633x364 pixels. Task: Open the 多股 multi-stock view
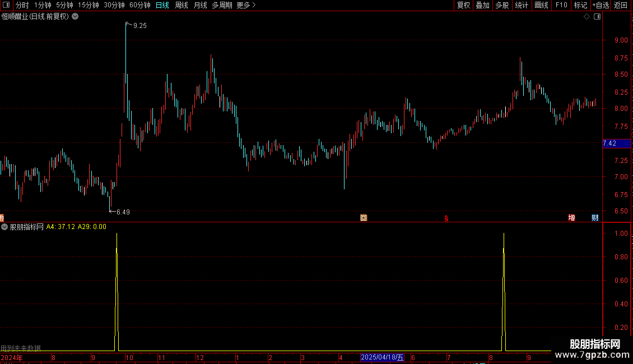point(502,5)
